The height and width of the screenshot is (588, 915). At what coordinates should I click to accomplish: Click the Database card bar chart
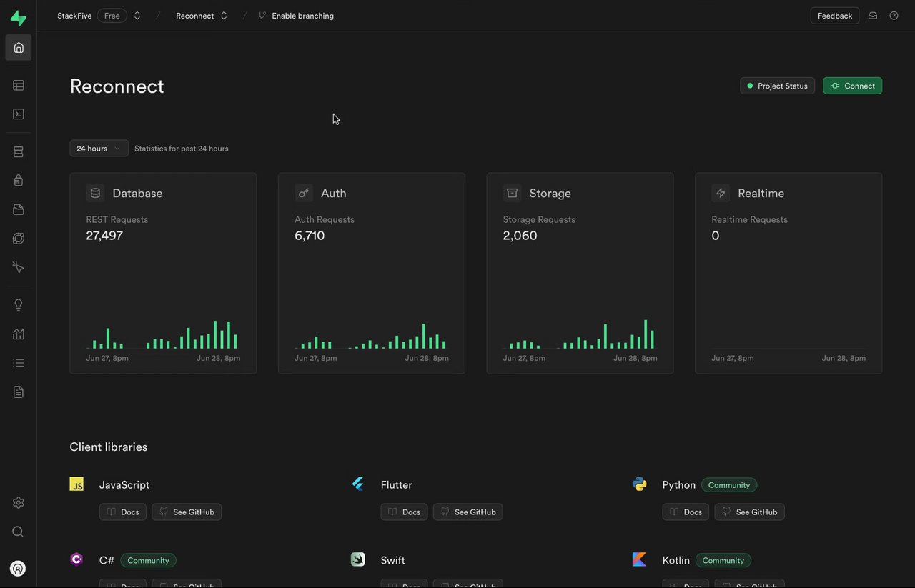163,334
